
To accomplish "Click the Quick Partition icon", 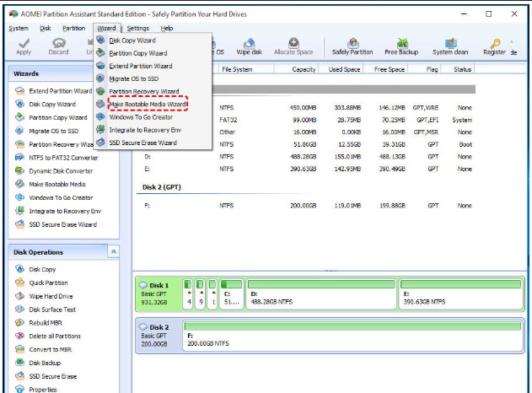I will click(x=19, y=283).
